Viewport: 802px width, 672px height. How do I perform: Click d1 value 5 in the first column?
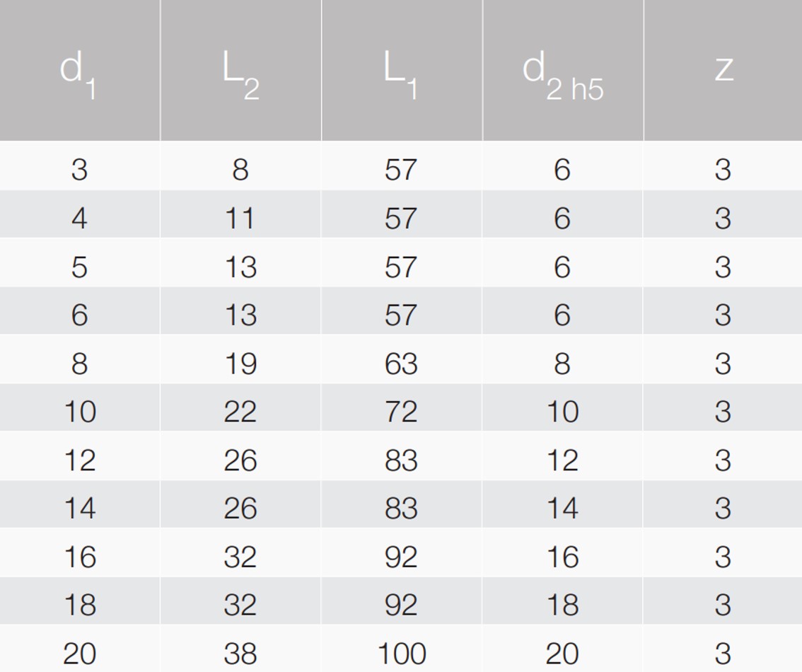click(79, 267)
